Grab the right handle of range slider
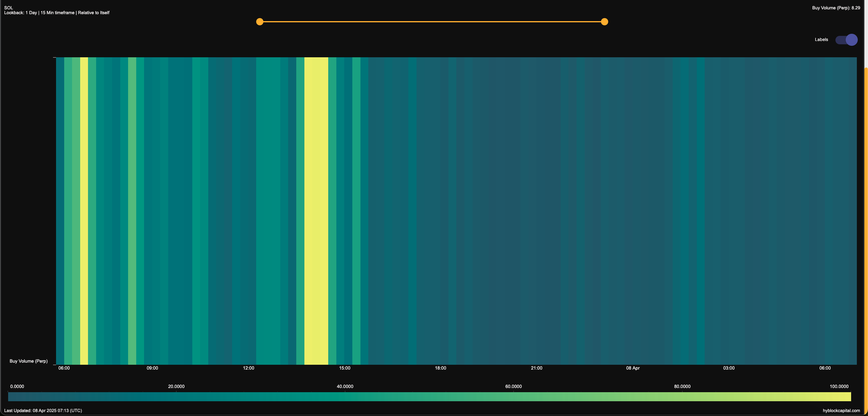Screen dimensions: 868x416 [x=605, y=22]
